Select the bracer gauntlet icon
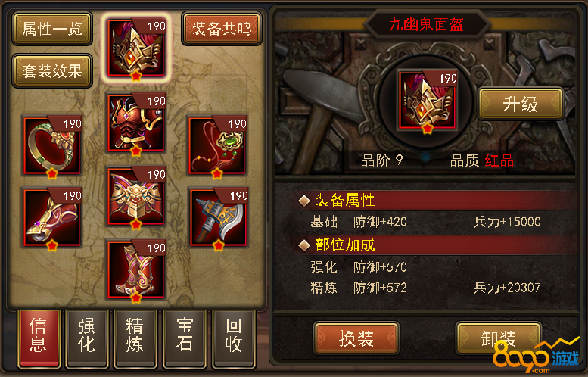This screenshot has width=588, height=377. click(x=52, y=217)
